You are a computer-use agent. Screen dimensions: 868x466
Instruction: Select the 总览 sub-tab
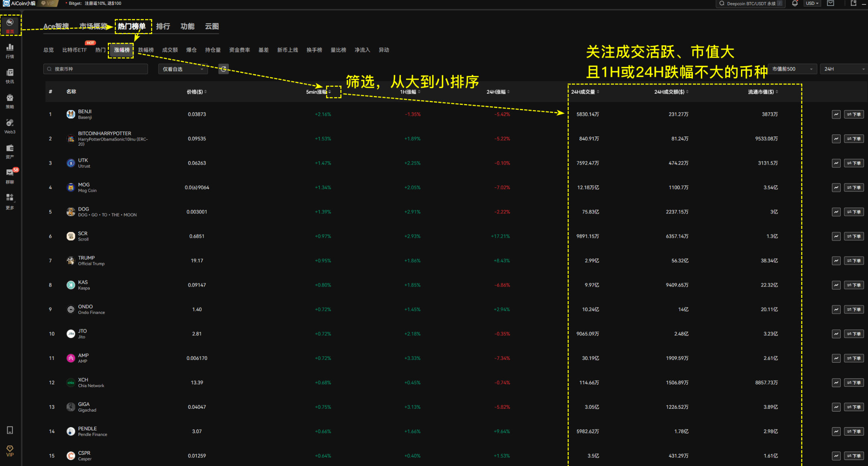[x=48, y=50]
